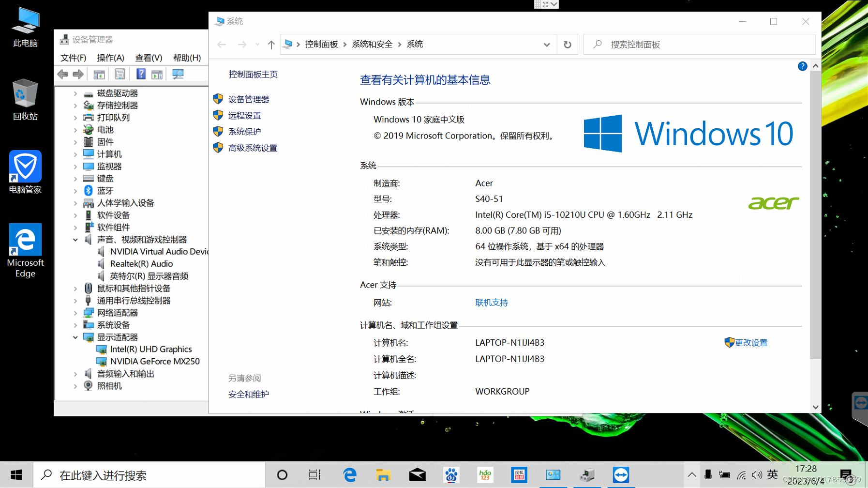Select NVIDIA GeForce MX250 device
Image resolution: width=868 pixels, height=488 pixels.
[155, 361]
